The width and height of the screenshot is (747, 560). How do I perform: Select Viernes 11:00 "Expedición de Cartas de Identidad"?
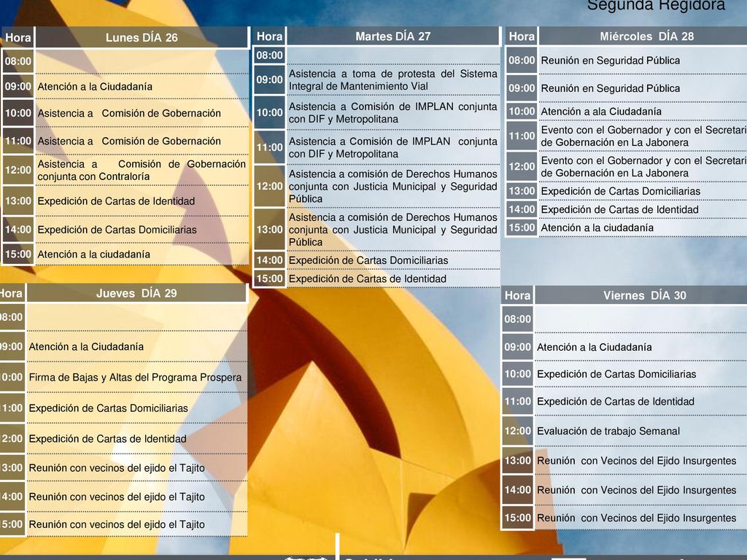pyautogui.click(x=641, y=402)
